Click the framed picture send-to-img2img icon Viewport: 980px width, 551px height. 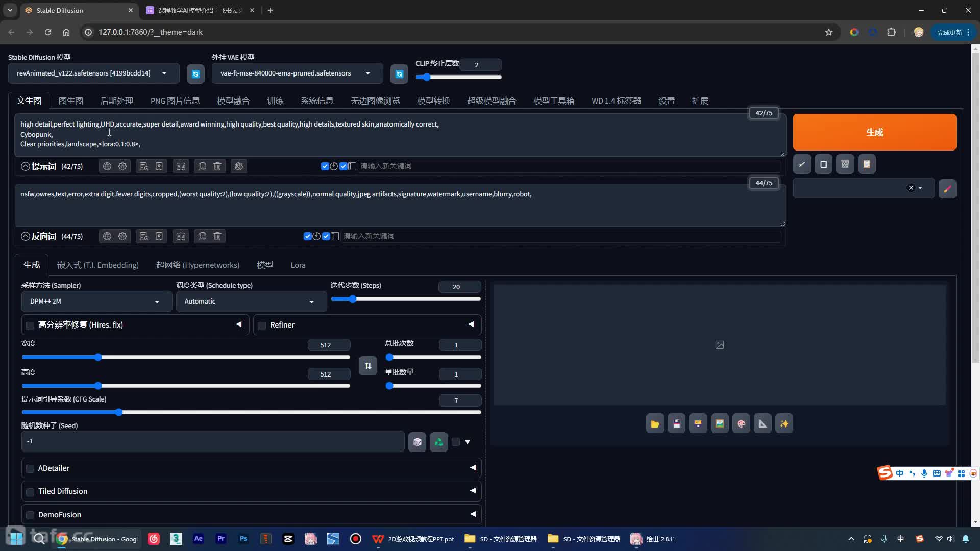(x=720, y=423)
